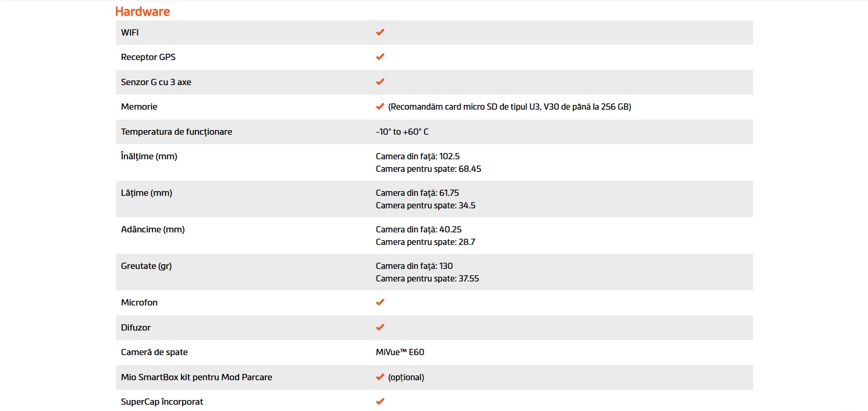
Task: Click the -10° to +60° C value
Action: (402, 132)
